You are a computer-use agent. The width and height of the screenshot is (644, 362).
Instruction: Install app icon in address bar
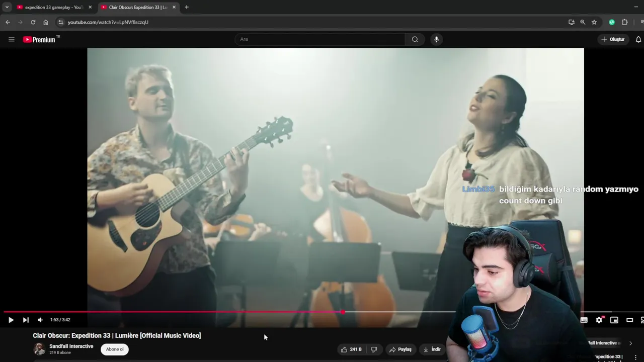tap(571, 22)
